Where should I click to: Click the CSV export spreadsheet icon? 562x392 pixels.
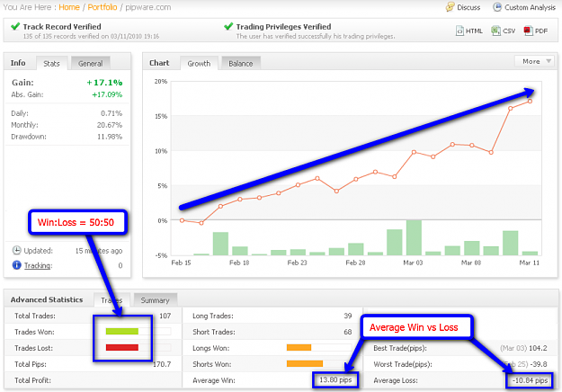click(495, 31)
